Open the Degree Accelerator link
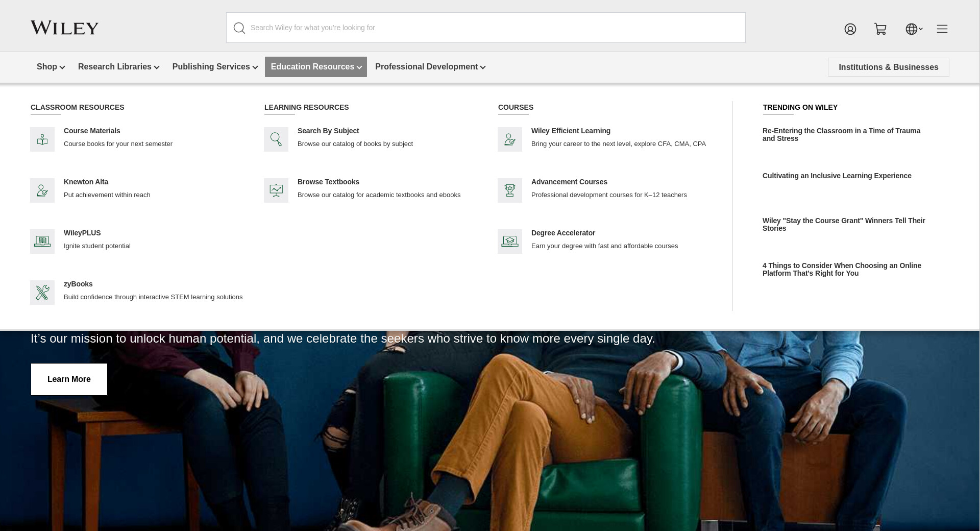This screenshot has width=980, height=531. point(563,233)
